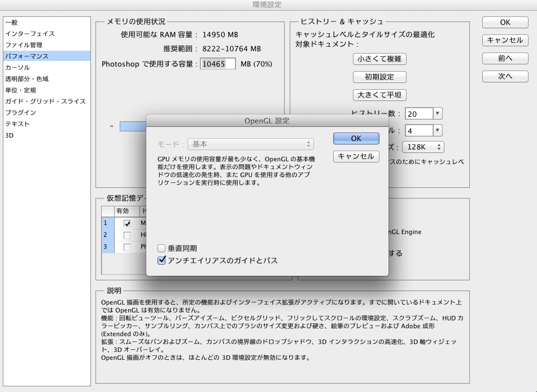537x392 pixels.
Task: Open インターフェイス preferences category
Action: pos(30,34)
